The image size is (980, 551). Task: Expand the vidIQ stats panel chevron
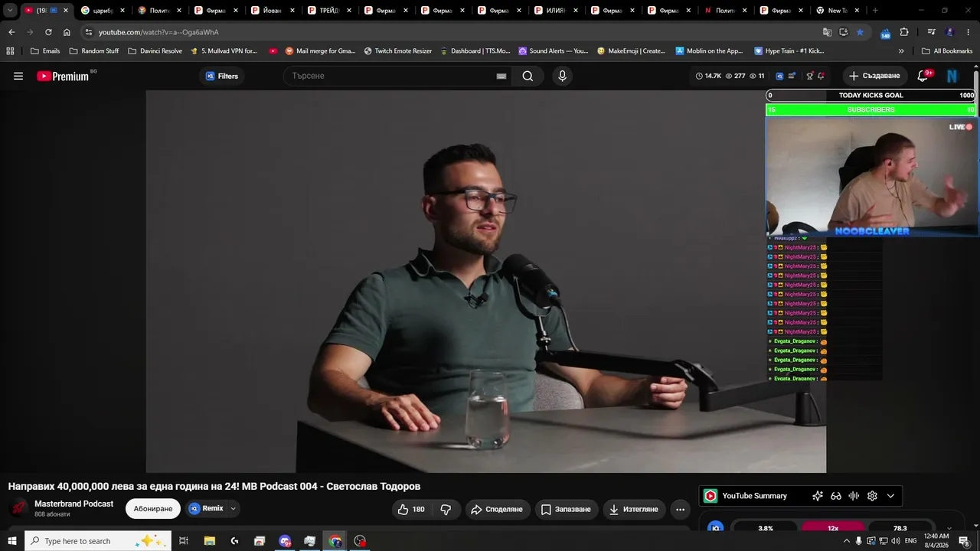click(x=949, y=528)
